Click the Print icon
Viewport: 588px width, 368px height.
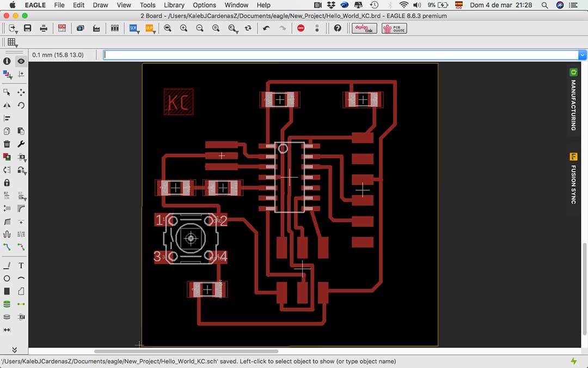[44, 28]
